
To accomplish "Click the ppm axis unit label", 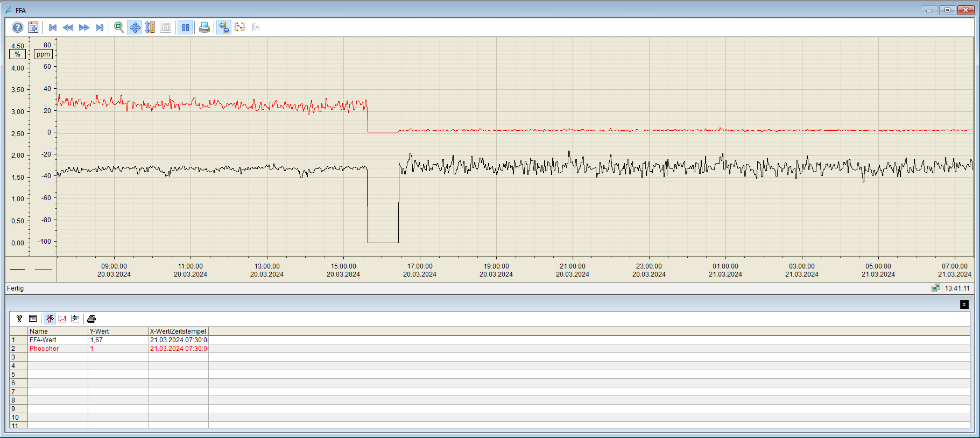I will pos(43,54).
